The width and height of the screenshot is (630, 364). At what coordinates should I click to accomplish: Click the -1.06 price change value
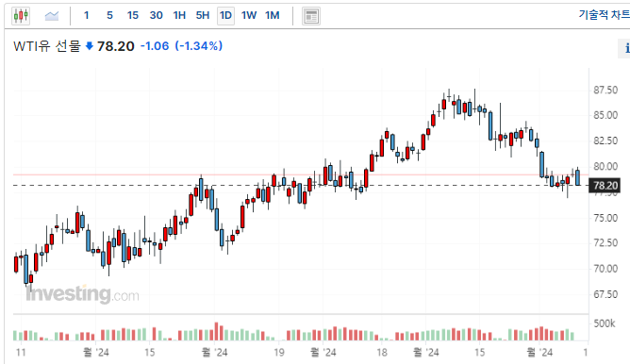coord(155,46)
